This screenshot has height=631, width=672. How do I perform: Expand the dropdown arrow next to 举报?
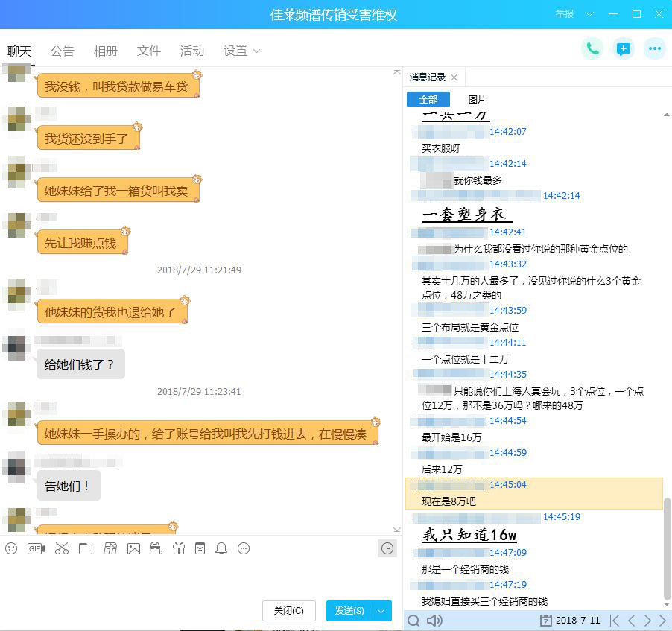590,14
